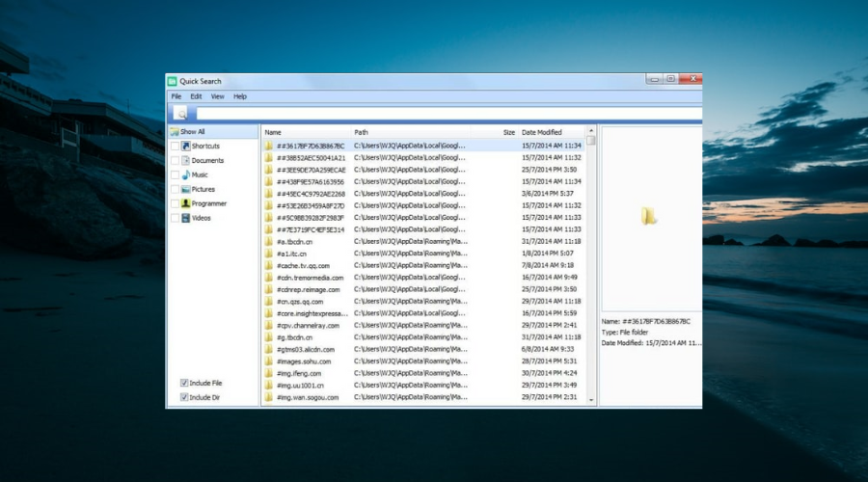Click scrollbar down arrow in results list
The height and width of the screenshot is (482, 868).
tap(591, 401)
